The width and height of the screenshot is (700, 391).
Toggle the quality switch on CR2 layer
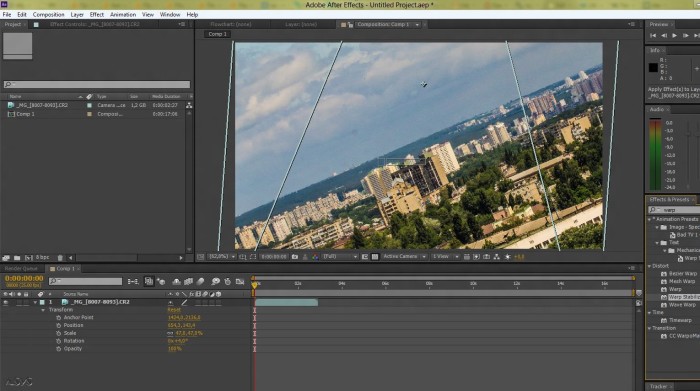[184, 302]
